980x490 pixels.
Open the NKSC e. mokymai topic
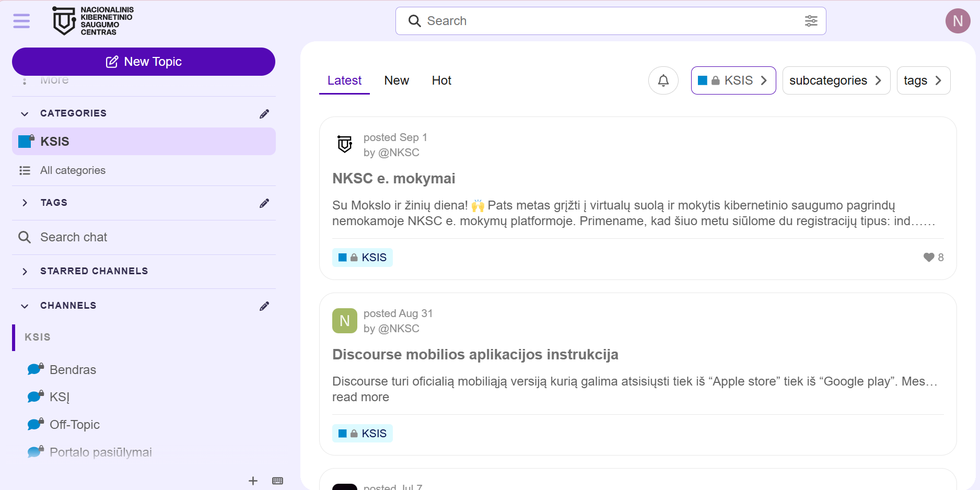coord(393,179)
